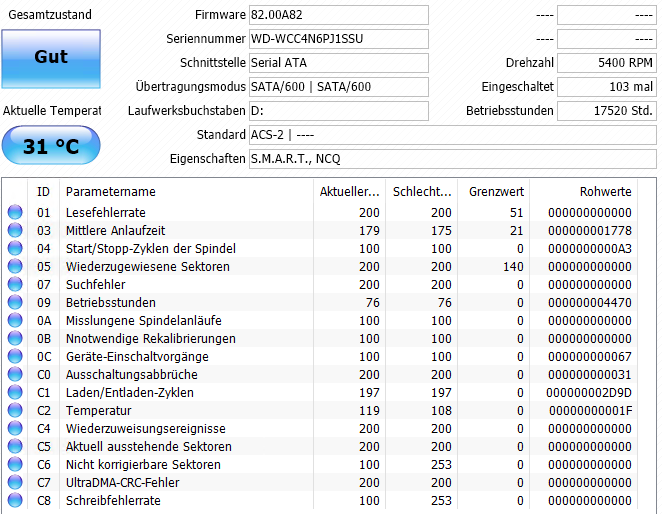Click status orb for Aktuell ausstehende Sektoren

[15, 446]
